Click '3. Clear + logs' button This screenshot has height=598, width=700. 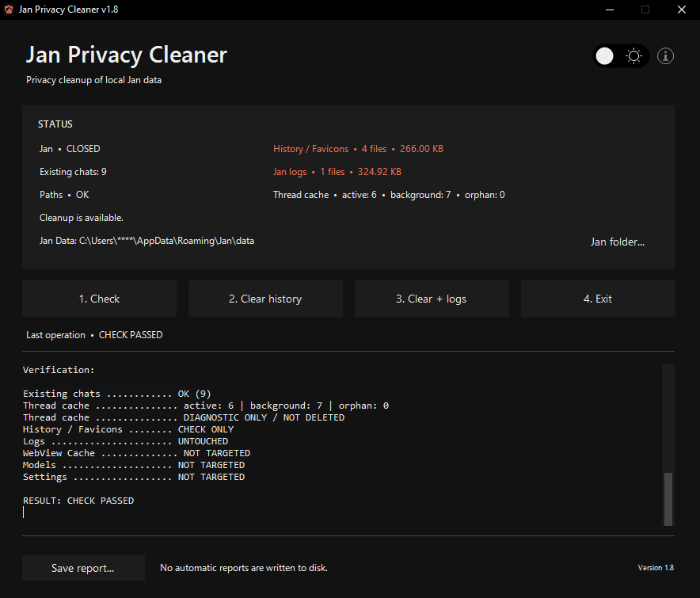tap(432, 299)
